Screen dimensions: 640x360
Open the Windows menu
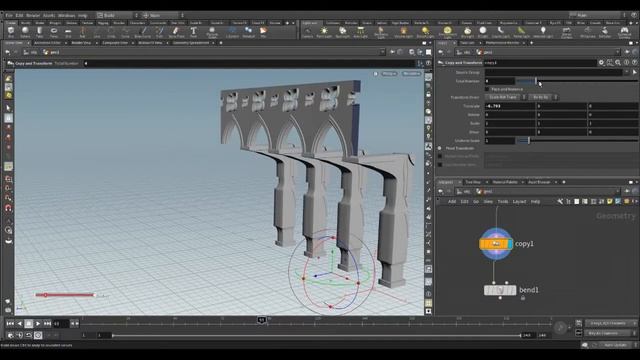pyautogui.click(x=67, y=15)
